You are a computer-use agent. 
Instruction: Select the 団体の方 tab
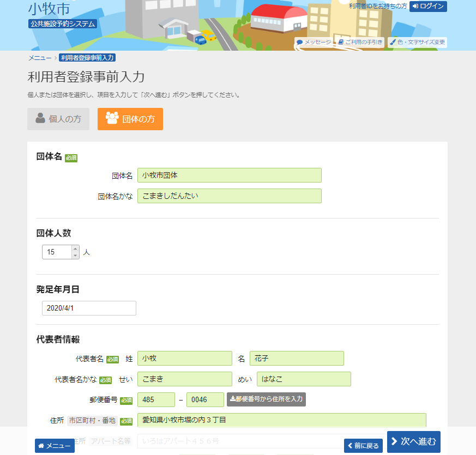[x=130, y=119]
